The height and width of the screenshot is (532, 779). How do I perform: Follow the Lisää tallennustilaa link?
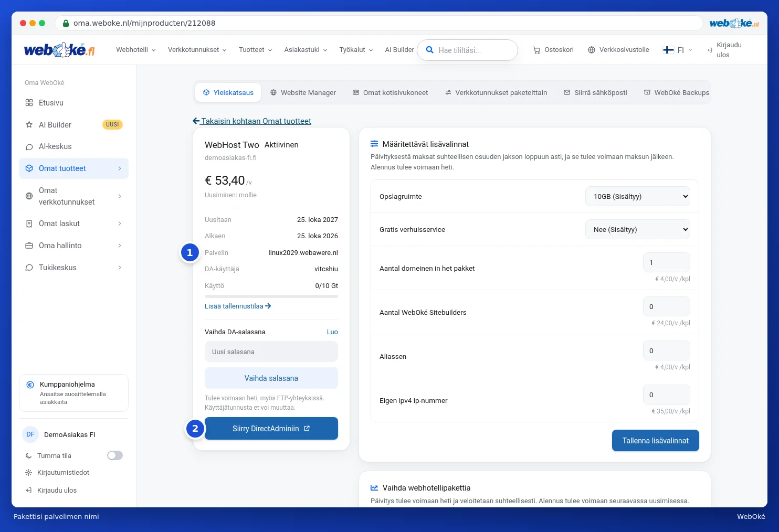(x=238, y=306)
